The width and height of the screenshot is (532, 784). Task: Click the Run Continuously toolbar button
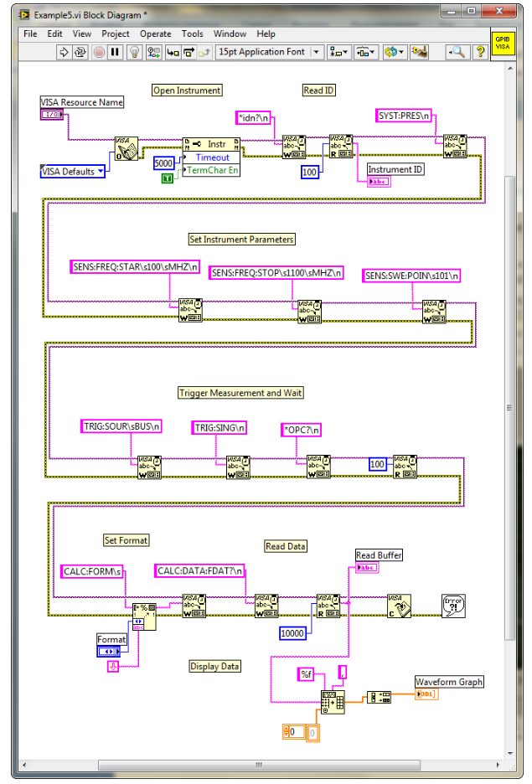(x=80, y=52)
